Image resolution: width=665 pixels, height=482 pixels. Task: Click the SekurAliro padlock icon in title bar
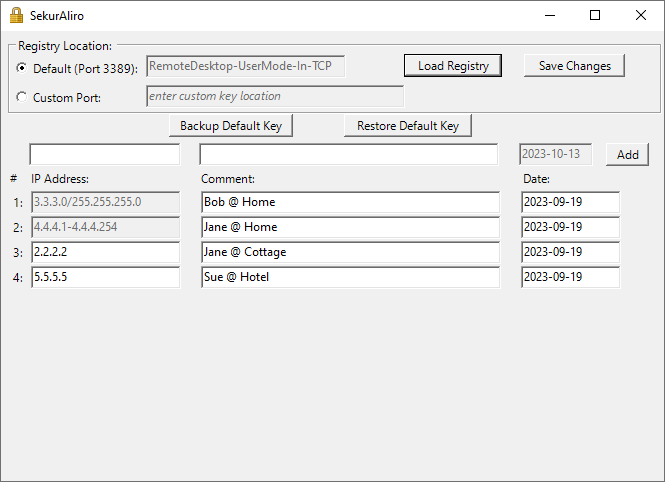[x=16, y=15]
